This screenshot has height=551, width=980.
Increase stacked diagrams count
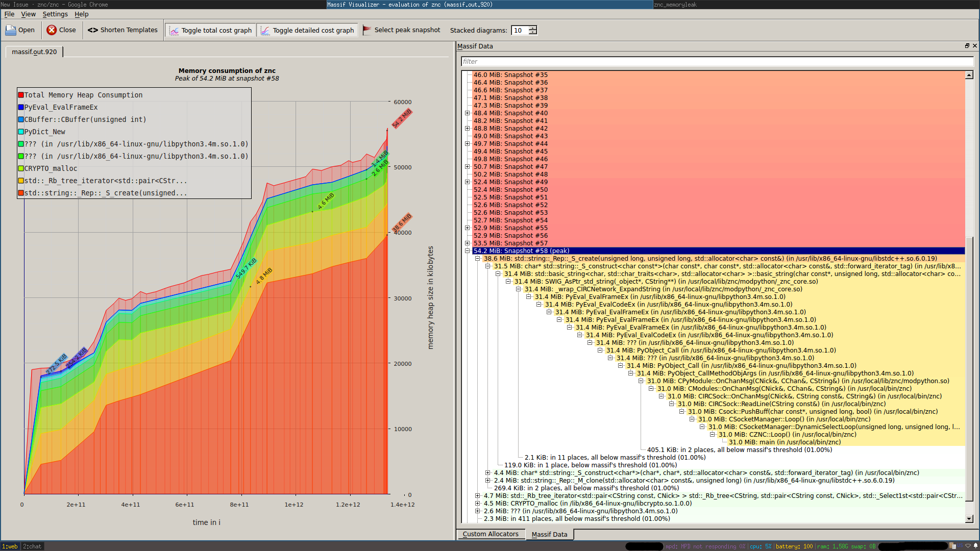tap(533, 28)
